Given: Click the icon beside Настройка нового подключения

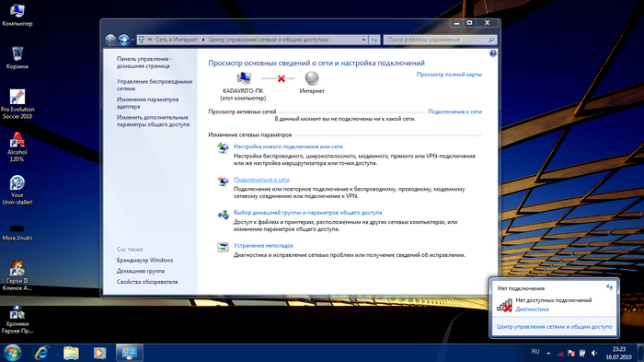Looking at the screenshot, I should [223, 147].
